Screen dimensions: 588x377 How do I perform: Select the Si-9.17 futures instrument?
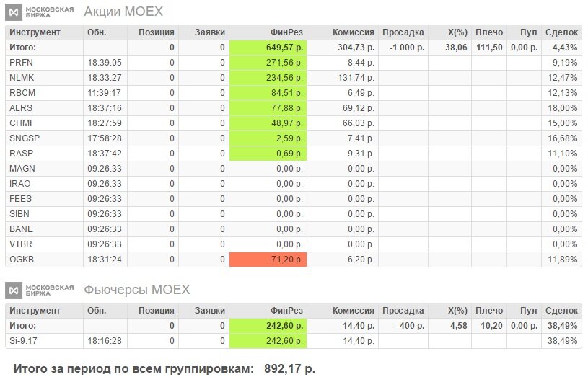point(23,341)
